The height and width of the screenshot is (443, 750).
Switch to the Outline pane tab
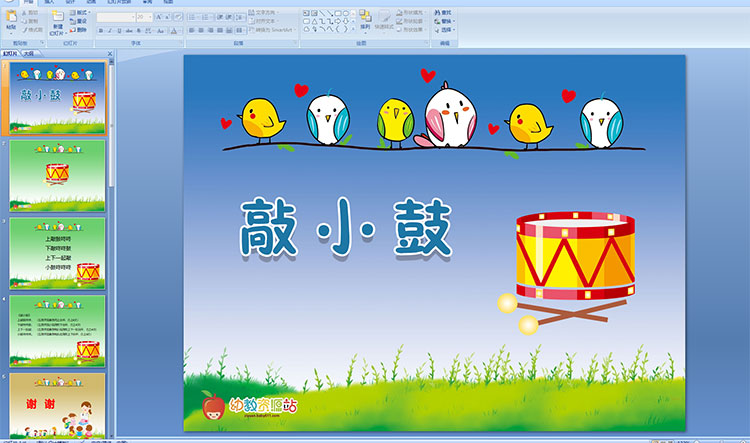point(27,54)
